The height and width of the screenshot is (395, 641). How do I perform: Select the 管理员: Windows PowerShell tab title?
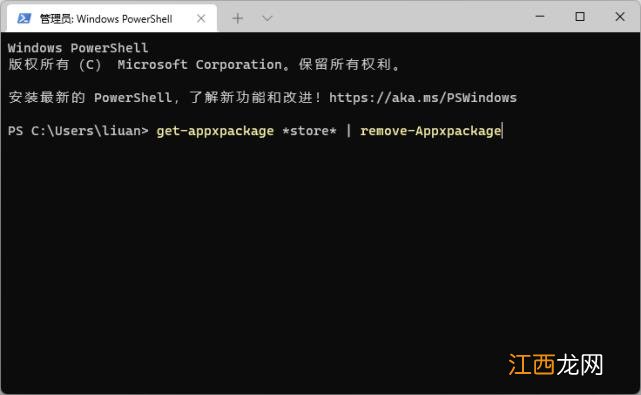[x=106, y=19]
